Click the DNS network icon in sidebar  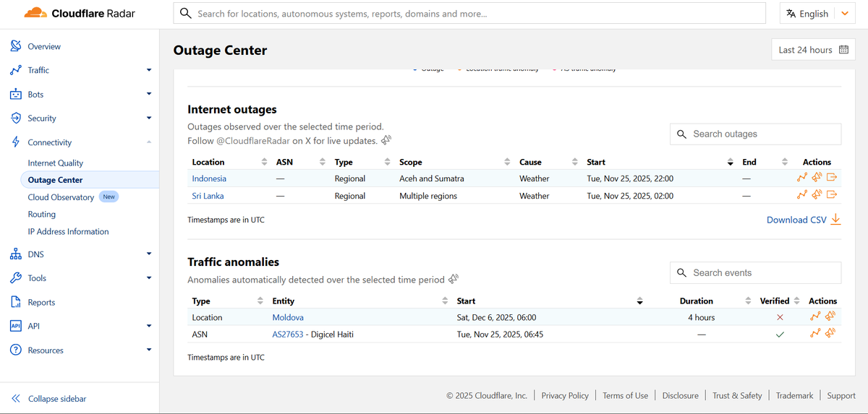pos(16,254)
